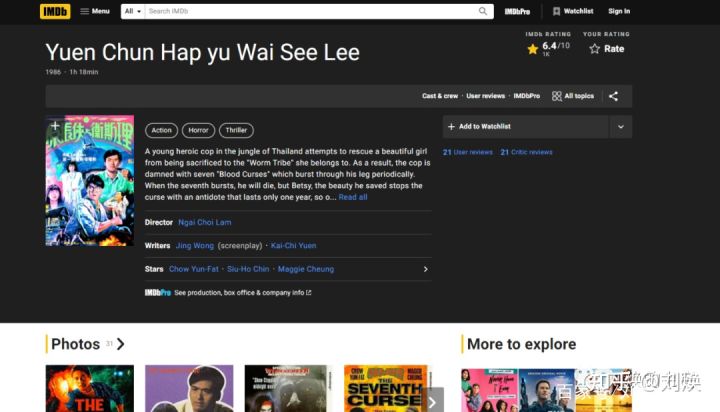Click the magnifying glass search icon
Image resolution: width=720 pixels, height=412 pixels.
483,11
